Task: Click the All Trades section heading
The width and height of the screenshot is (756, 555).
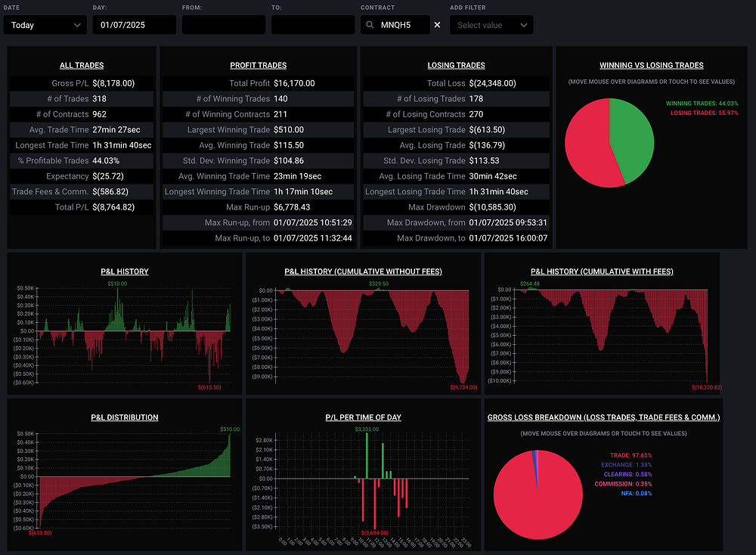Action: (82, 65)
